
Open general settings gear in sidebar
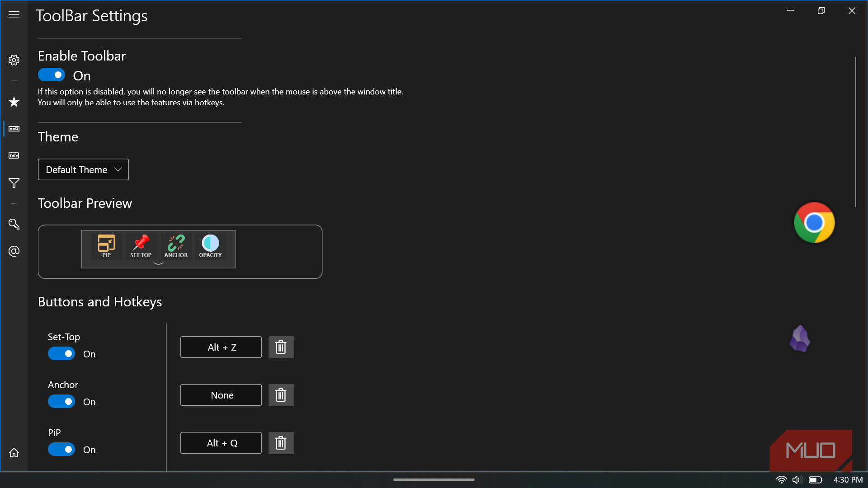(14, 60)
